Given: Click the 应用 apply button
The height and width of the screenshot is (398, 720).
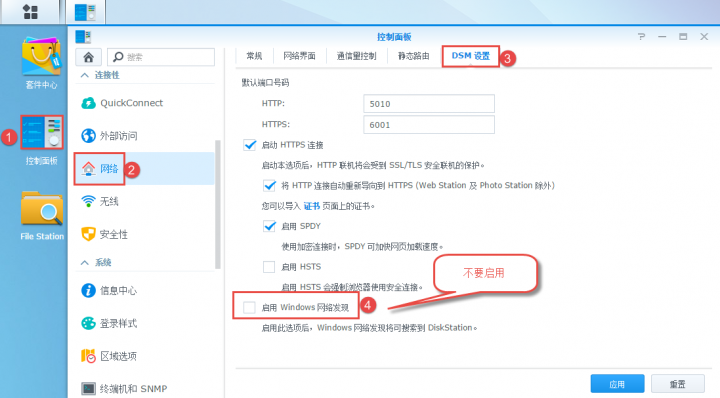Looking at the screenshot, I should coord(617,384).
